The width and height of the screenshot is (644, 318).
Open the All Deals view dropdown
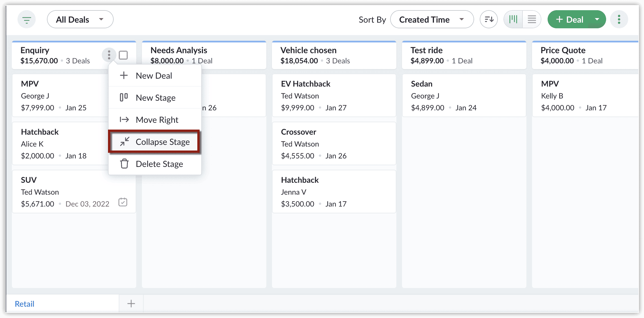coord(80,20)
